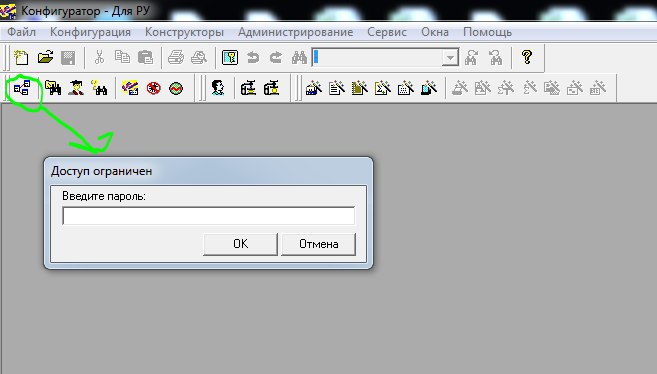The height and width of the screenshot is (374, 657).
Task: Click the red crossed-out bug debugger icon
Action: point(153,88)
